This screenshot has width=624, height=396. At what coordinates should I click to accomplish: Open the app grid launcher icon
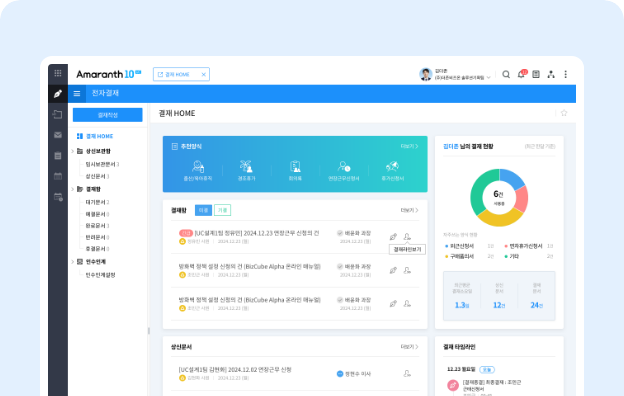point(58,73)
